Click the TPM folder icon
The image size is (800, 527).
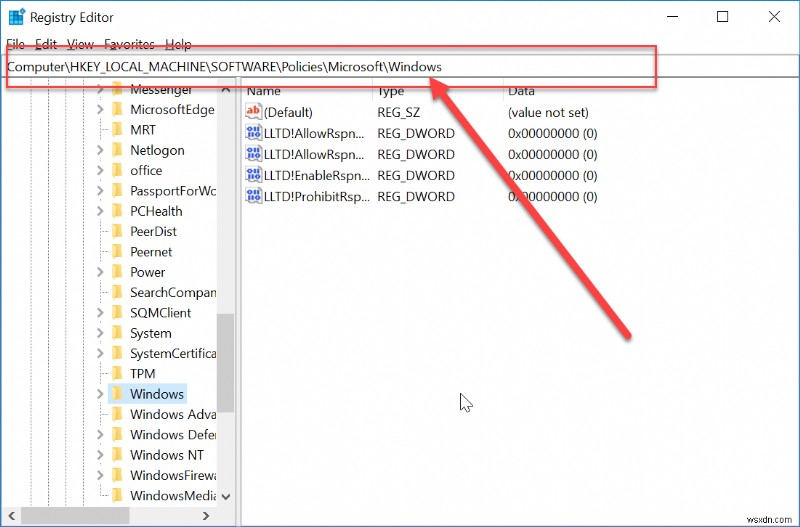pos(117,374)
